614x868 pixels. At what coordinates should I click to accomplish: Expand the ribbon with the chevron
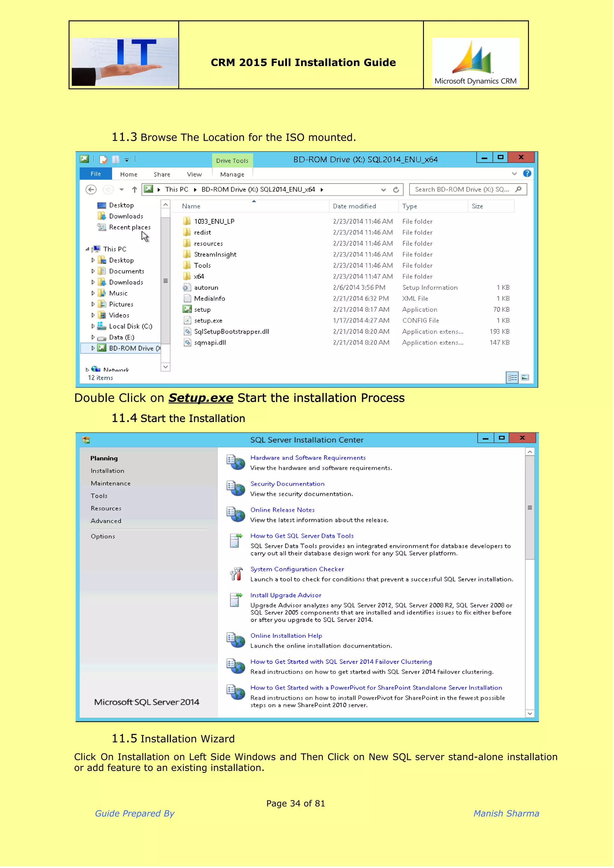[x=514, y=174]
